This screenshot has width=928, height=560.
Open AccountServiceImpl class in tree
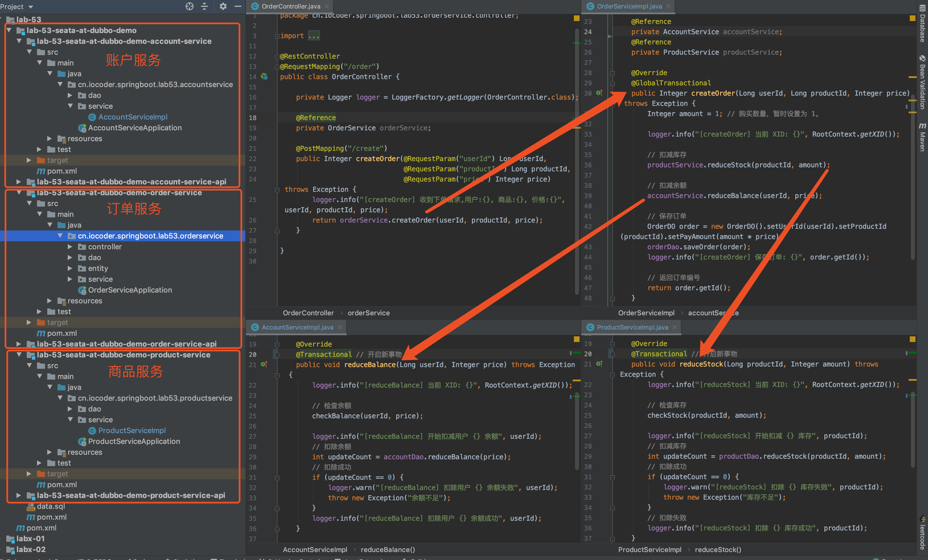pos(133,117)
